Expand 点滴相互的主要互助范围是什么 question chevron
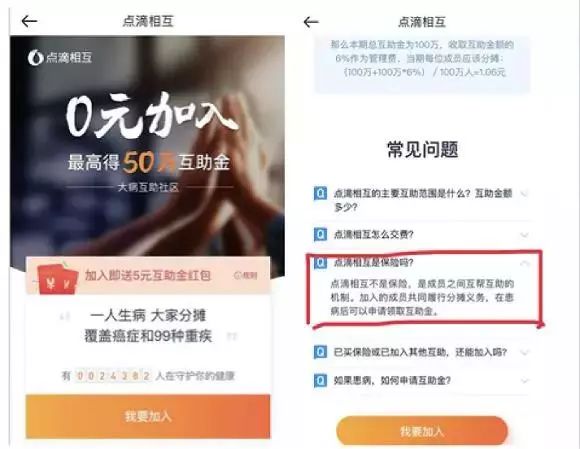The height and width of the screenshot is (449, 580). pyautogui.click(x=524, y=193)
